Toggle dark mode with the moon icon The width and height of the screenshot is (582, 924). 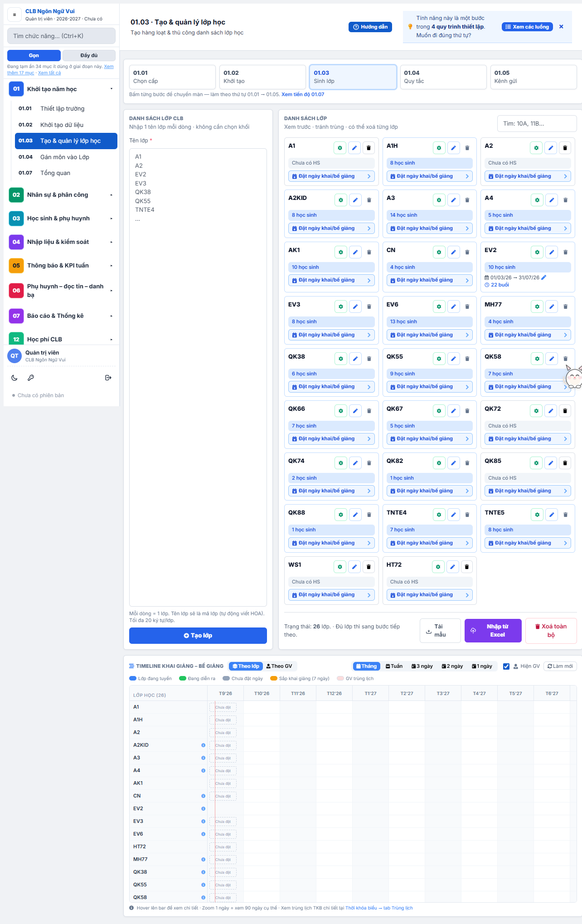pyautogui.click(x=15, y=378)
